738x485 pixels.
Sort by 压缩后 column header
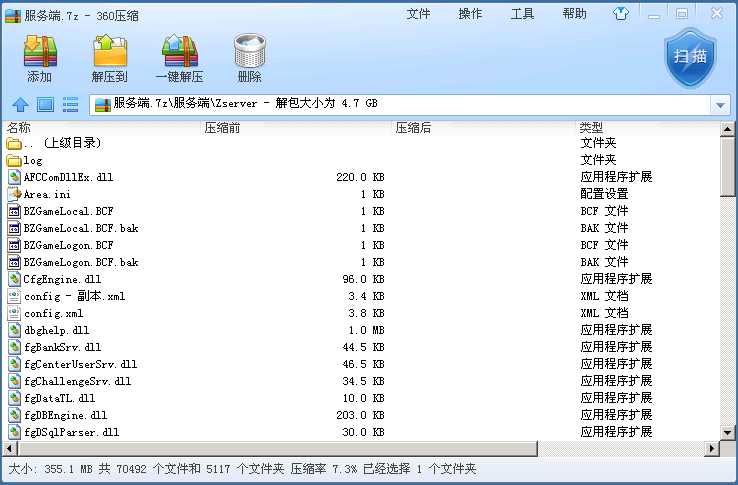coord(413,128)
